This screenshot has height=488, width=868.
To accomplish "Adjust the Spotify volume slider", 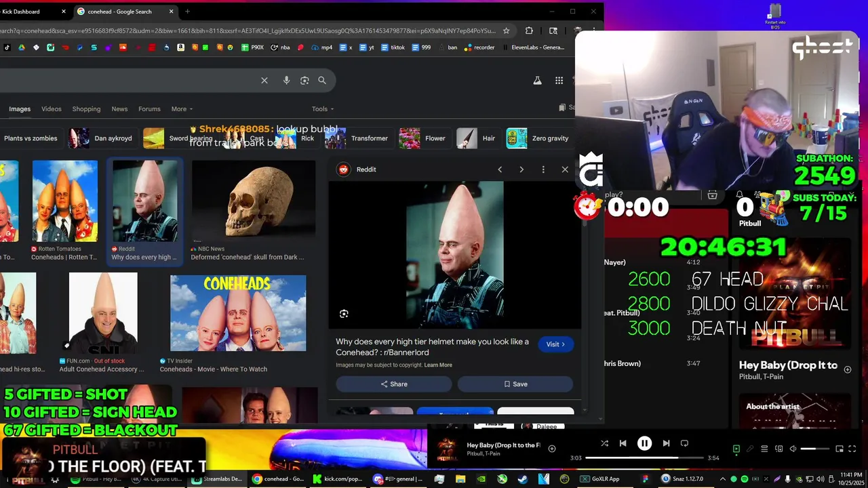I will point(815,449).
